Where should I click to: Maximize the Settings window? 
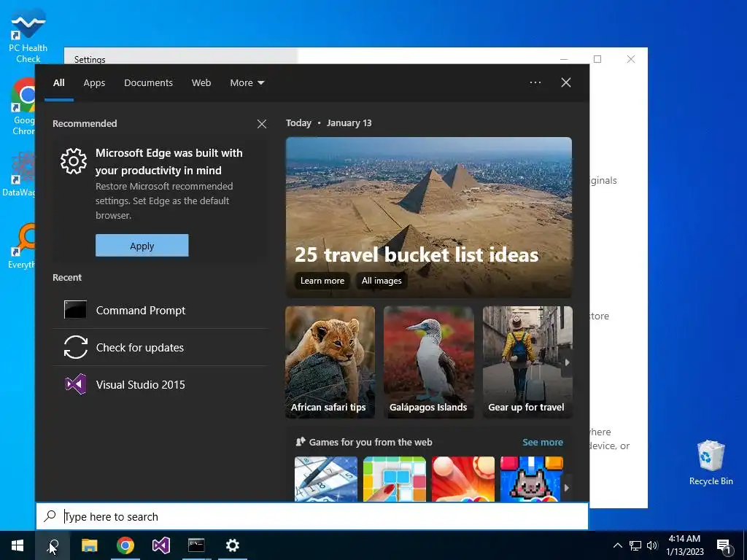pyautogui.click(x=597, y=59)
